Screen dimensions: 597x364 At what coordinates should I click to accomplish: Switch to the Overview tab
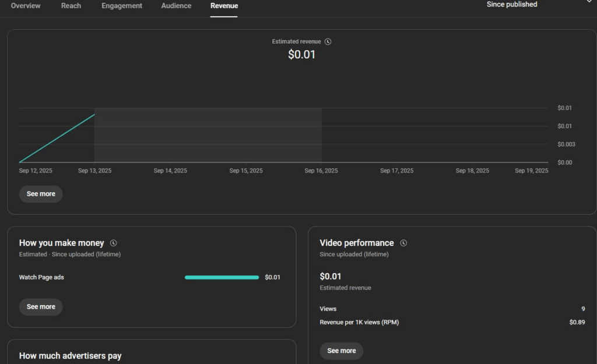(x=26, y=6)
